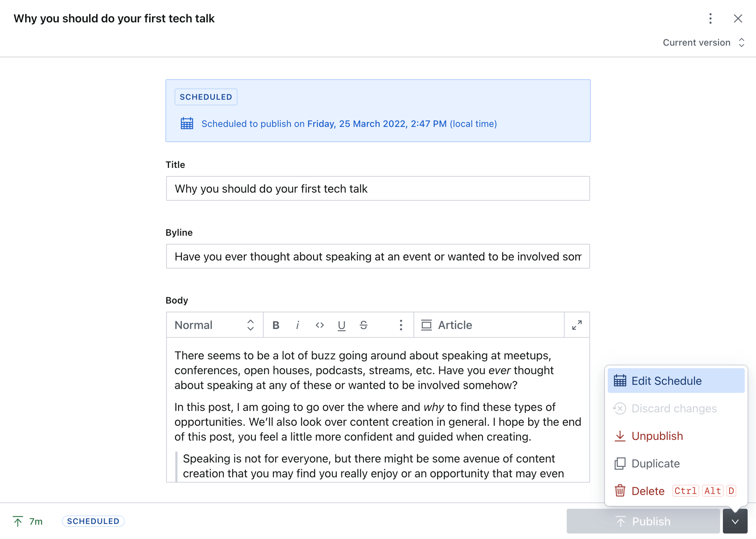Click the Publish button

[643, 521]
